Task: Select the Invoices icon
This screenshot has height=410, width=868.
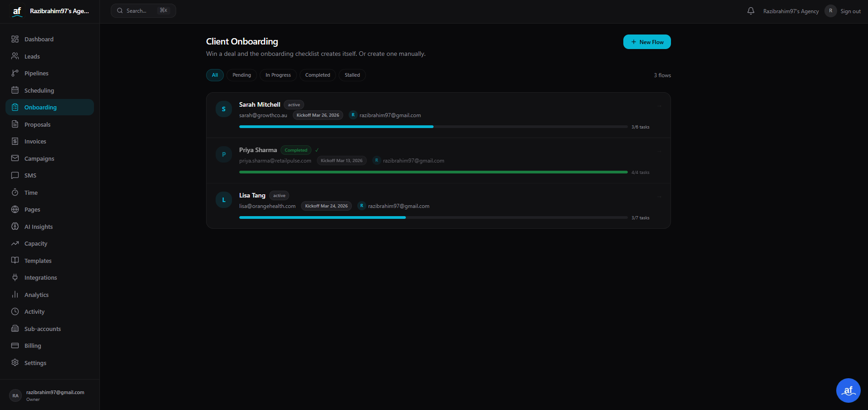Action: pos(15,141)
